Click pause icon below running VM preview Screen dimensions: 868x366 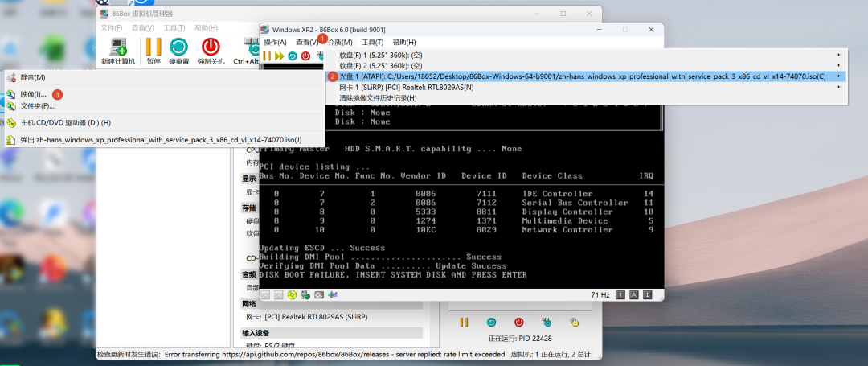(464, 323)
